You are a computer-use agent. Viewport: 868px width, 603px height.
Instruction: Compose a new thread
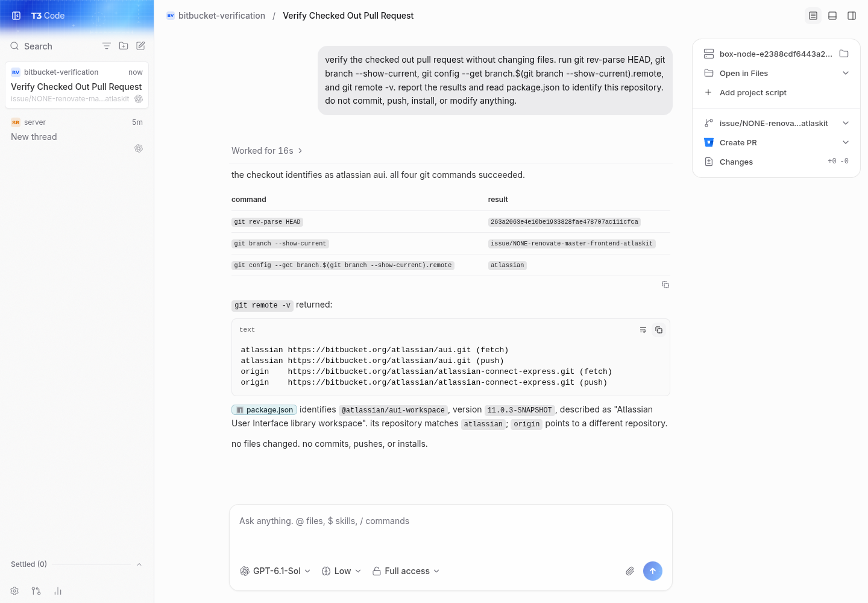140,46
